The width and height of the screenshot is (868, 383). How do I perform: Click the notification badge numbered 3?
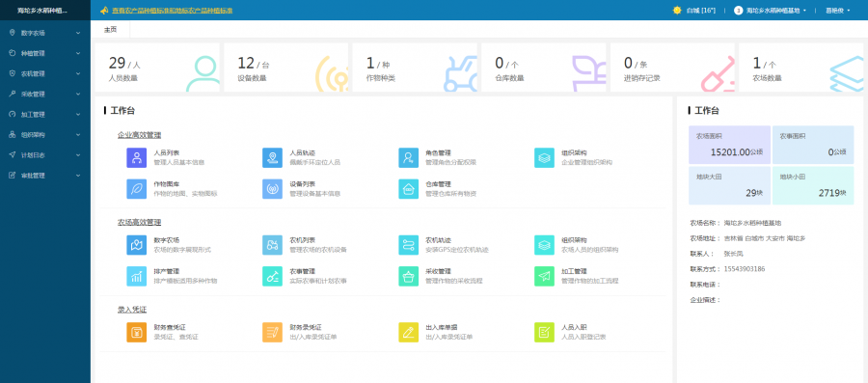tap(738, 11)
